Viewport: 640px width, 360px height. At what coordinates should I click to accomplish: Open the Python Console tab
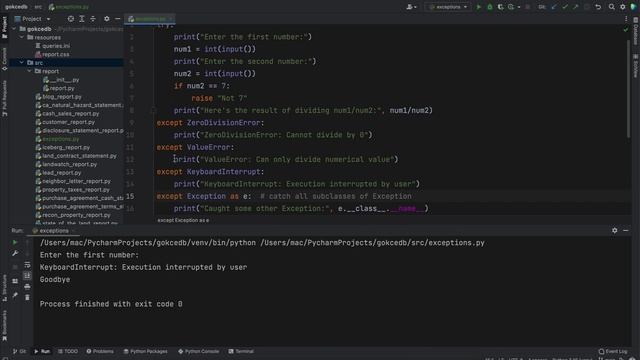pos(199,351)
